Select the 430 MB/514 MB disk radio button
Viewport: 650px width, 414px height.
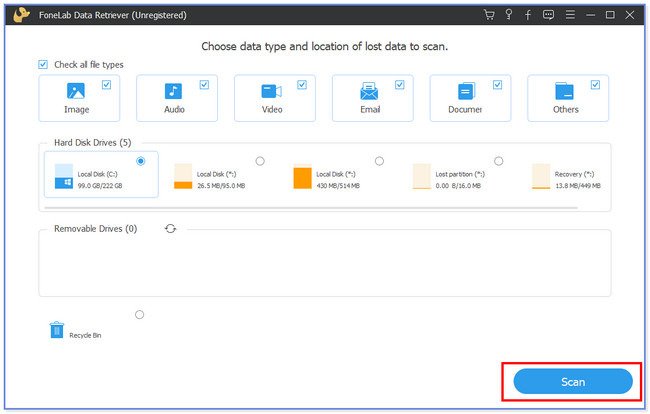379,161
